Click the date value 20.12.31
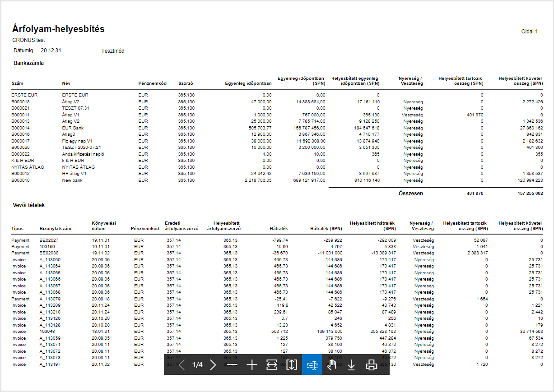 tap(51, 51)
